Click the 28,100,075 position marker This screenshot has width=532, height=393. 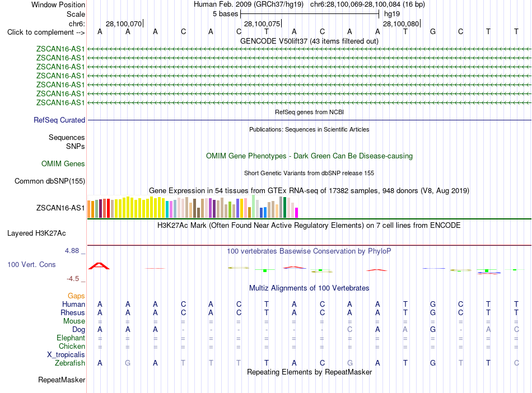pos(262,24)
